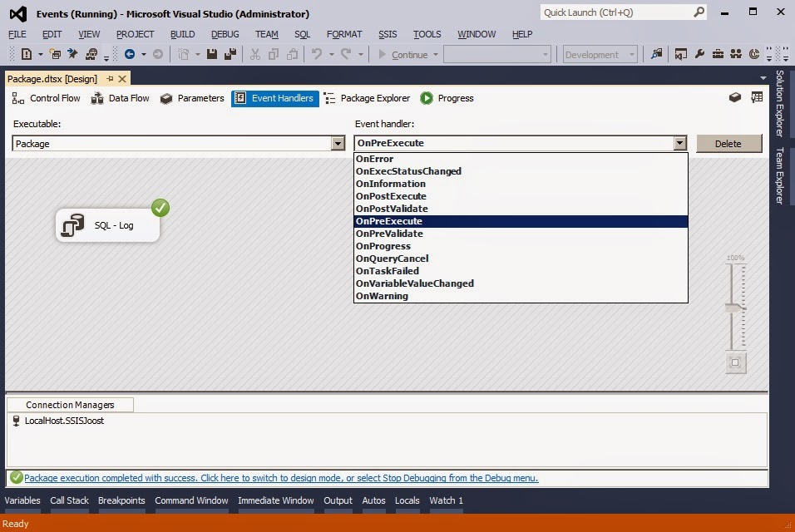Select the SQL - Log task
Image resolution: width=795 pixels, height=532 pixels.
pos(107,225)
